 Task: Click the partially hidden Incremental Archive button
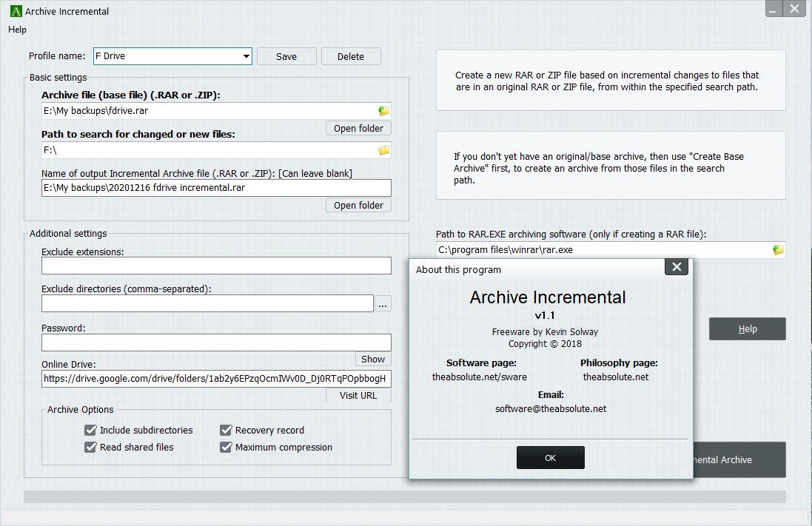click(739, 459)
